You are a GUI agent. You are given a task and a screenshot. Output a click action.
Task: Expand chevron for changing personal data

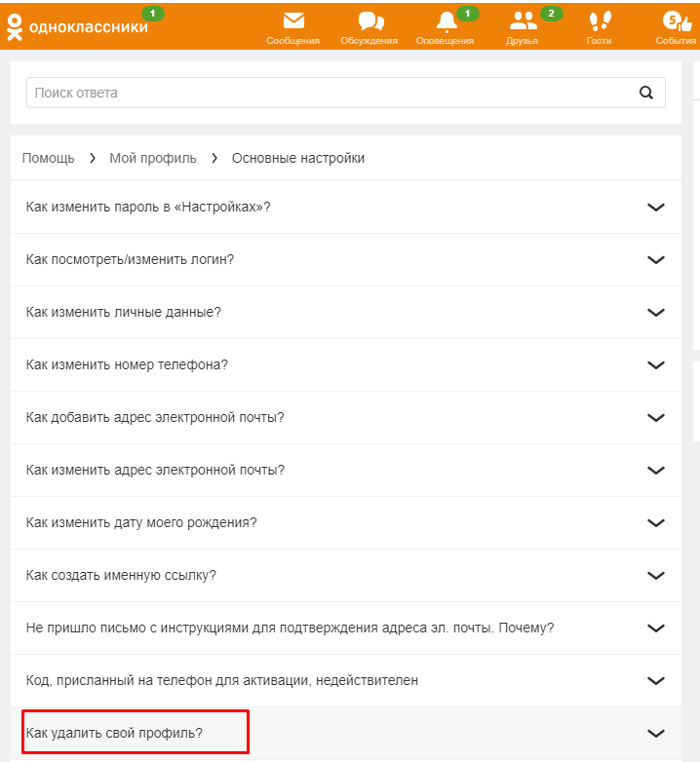tap(656, 313)
